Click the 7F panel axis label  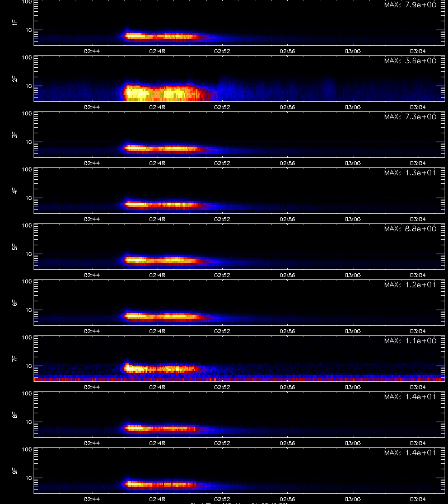coord(15,359)
